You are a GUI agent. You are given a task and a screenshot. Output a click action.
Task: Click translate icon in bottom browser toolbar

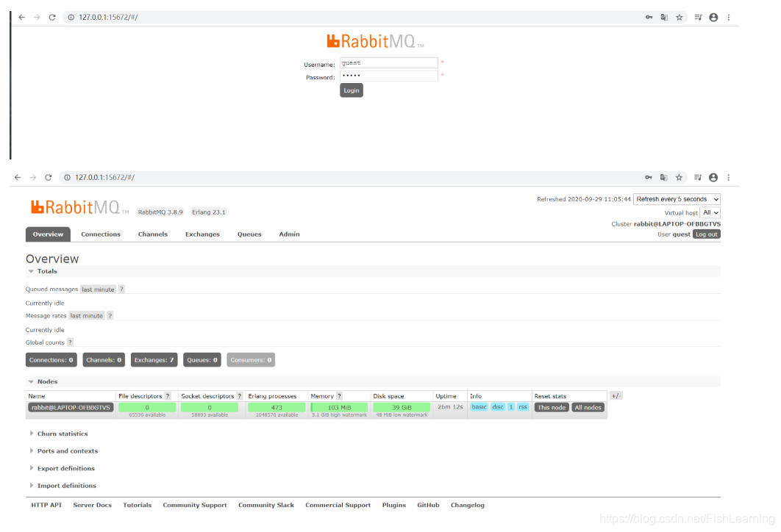(664, 178)
